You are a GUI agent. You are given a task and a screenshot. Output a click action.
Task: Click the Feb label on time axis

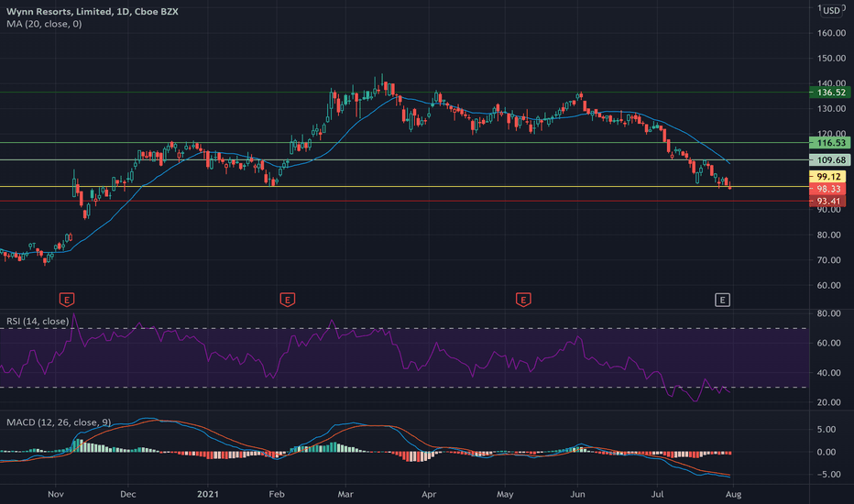click(x=277, y=494)
